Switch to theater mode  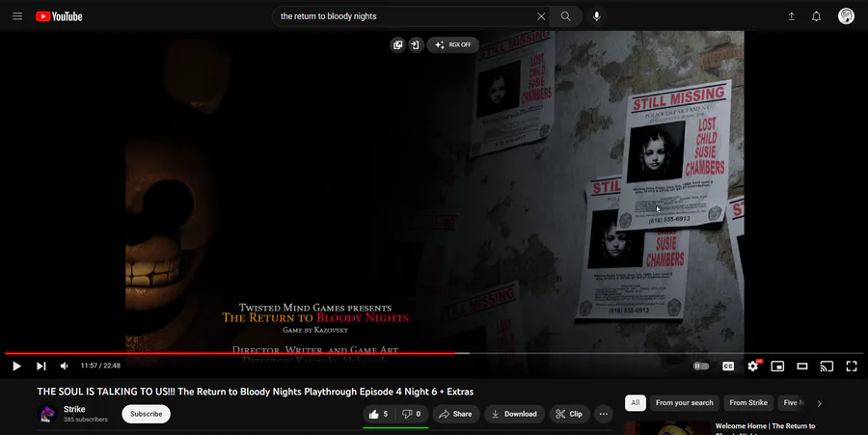pos(802,366)
